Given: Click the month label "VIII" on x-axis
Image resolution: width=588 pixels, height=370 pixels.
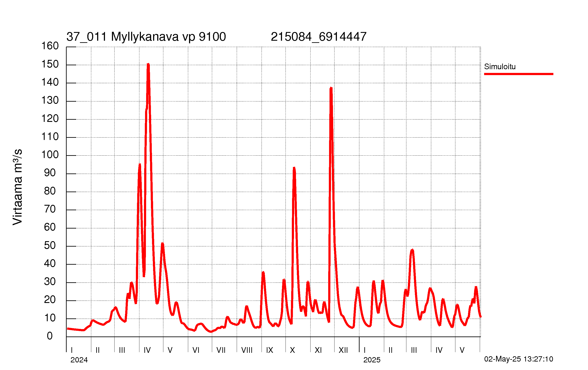Looking at the screenshot, I should (x=247, y=350).
